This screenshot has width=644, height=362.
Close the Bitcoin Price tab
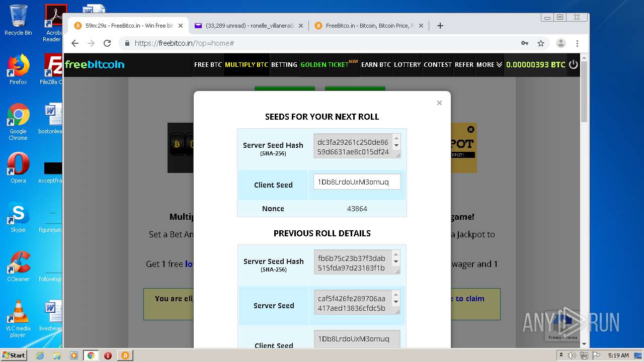click(x=421, y=26)
